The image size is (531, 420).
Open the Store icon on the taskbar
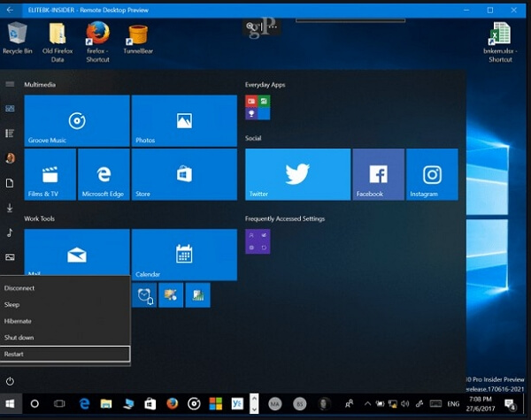click(x=150, y=403)
